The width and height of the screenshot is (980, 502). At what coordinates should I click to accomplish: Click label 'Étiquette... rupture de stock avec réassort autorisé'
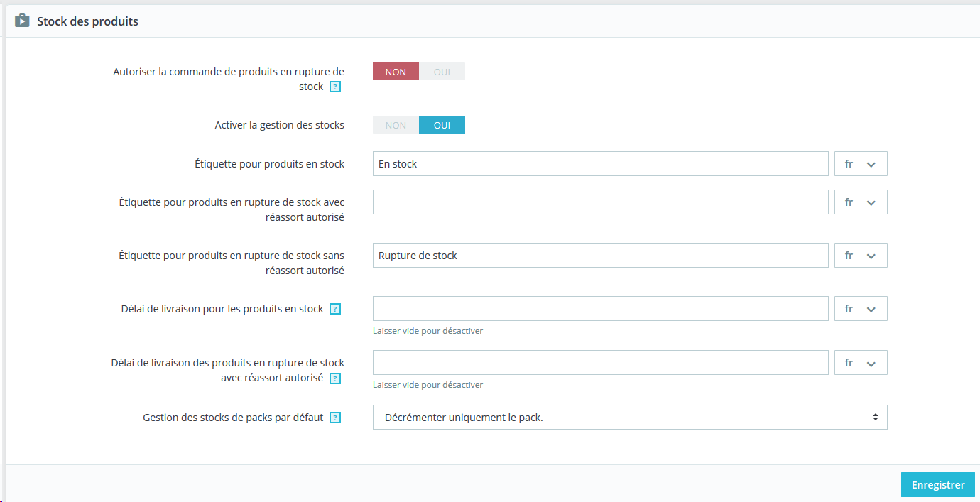point(232,209)
